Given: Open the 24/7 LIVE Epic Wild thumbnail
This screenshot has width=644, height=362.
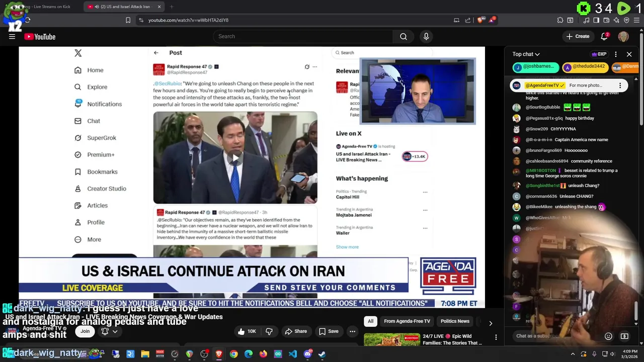Looking at the screenshot, I should 391,339.
